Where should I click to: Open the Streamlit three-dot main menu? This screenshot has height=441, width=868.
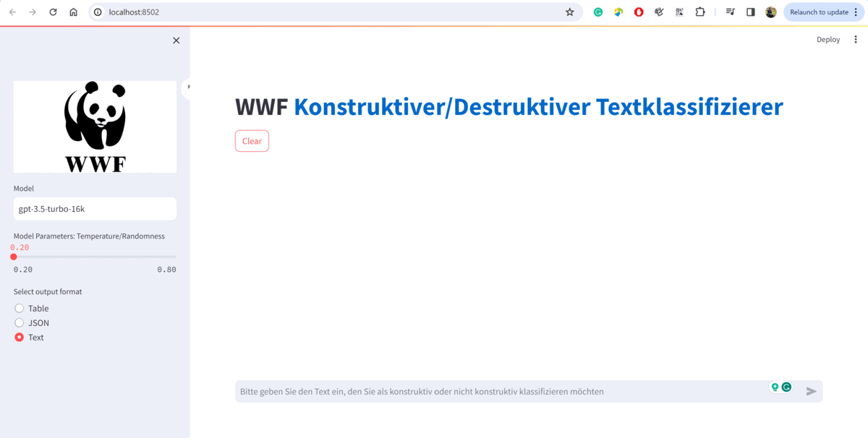(856, 40)
